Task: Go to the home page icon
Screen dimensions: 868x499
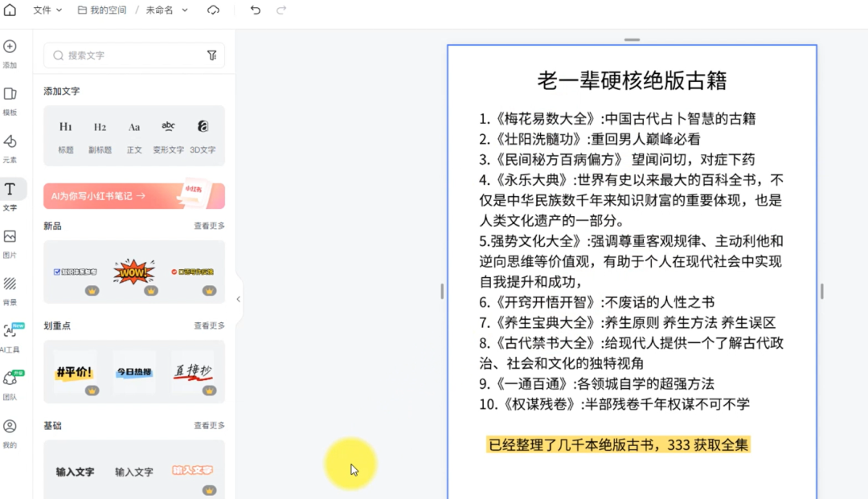Action: coord(10,10)
